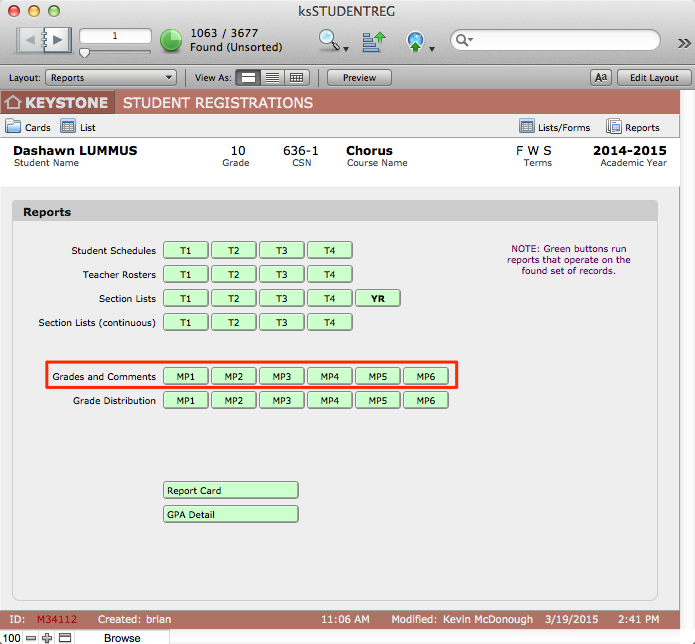Image resolution: width=695 pixels, height=644 pixels.
Task: Open the Browse mode popup at bottom
Action: [122, 637]
